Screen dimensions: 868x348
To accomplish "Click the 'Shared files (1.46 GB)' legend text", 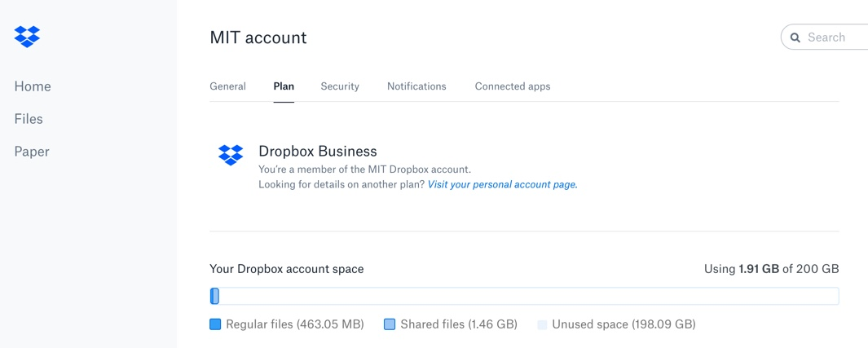I will (459, 324).
